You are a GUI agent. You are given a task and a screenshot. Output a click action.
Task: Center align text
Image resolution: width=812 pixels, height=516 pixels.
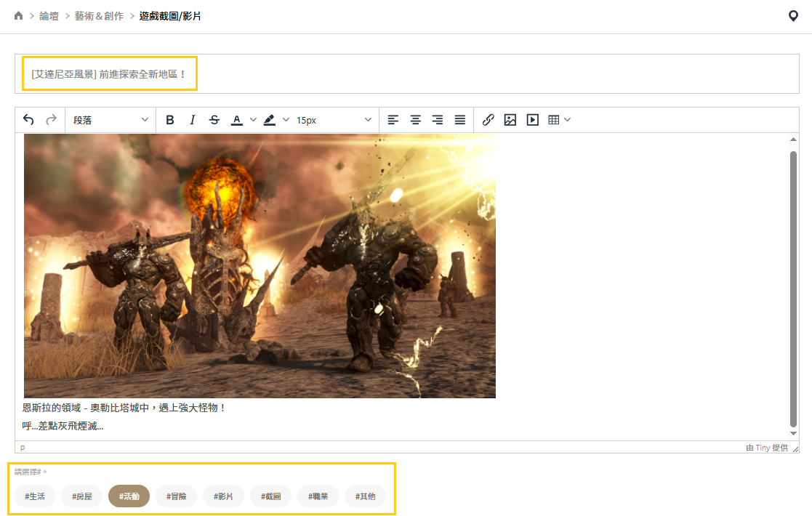tap(415, 120)
